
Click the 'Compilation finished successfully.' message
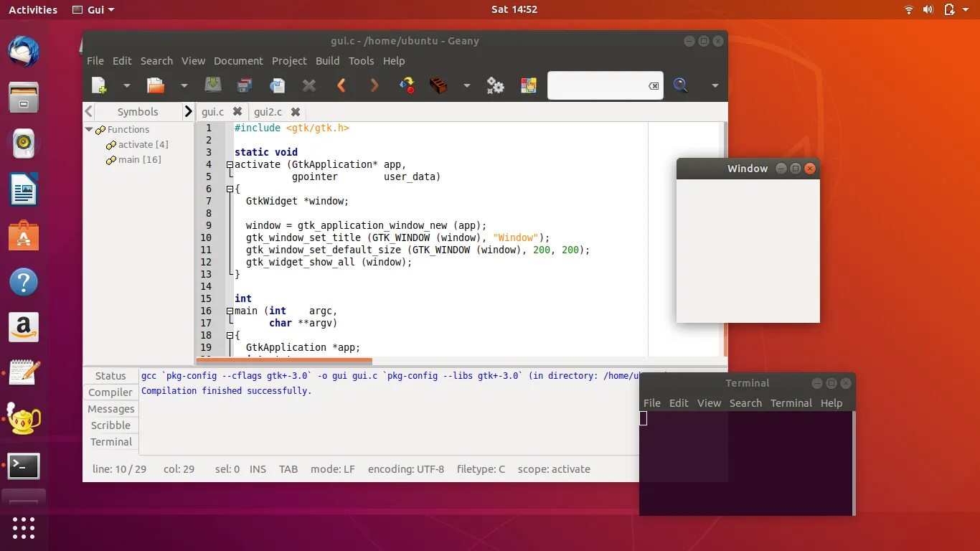click(227, 391)
